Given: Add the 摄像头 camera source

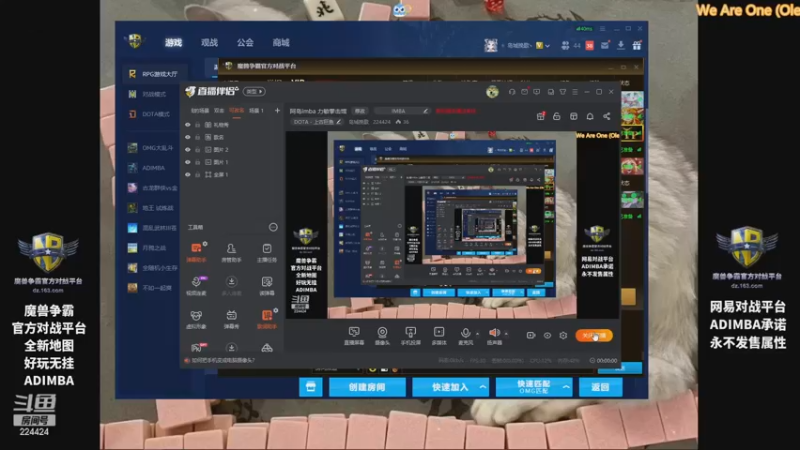Looking at the screenshot, I should coord(382,336).
